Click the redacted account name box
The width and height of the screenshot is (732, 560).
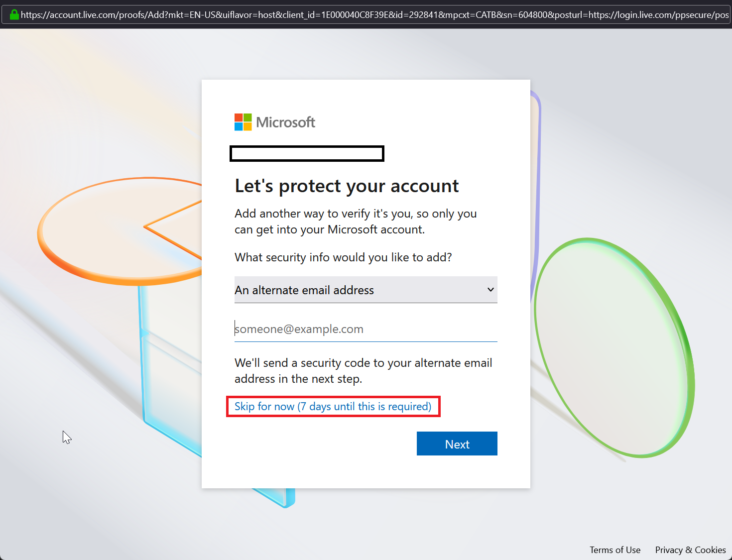307,153
